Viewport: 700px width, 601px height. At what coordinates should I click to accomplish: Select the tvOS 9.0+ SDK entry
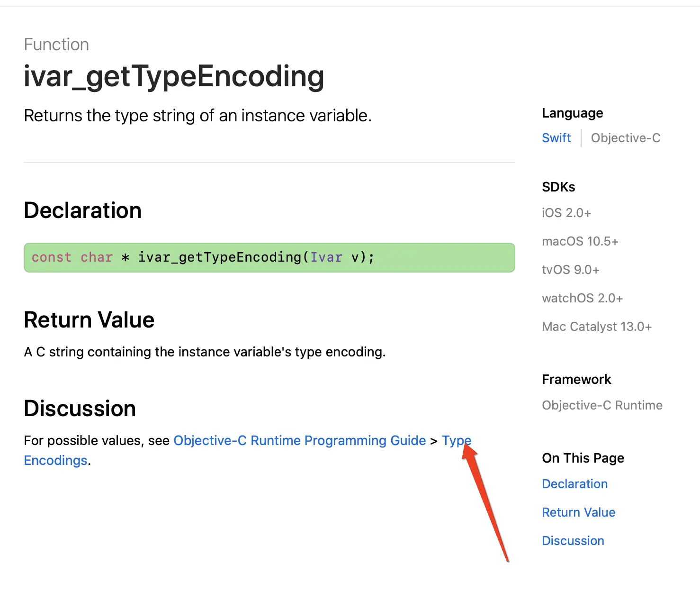[571, 270]
